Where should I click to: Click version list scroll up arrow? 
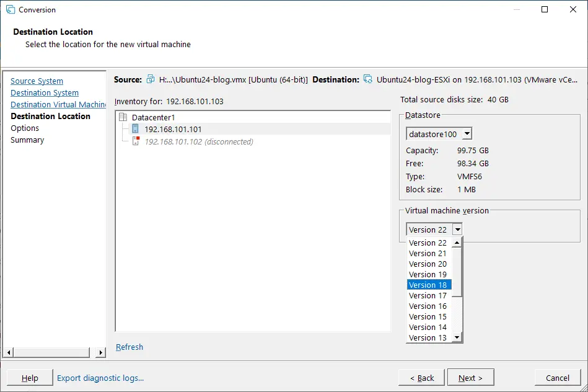coord(457,243)
